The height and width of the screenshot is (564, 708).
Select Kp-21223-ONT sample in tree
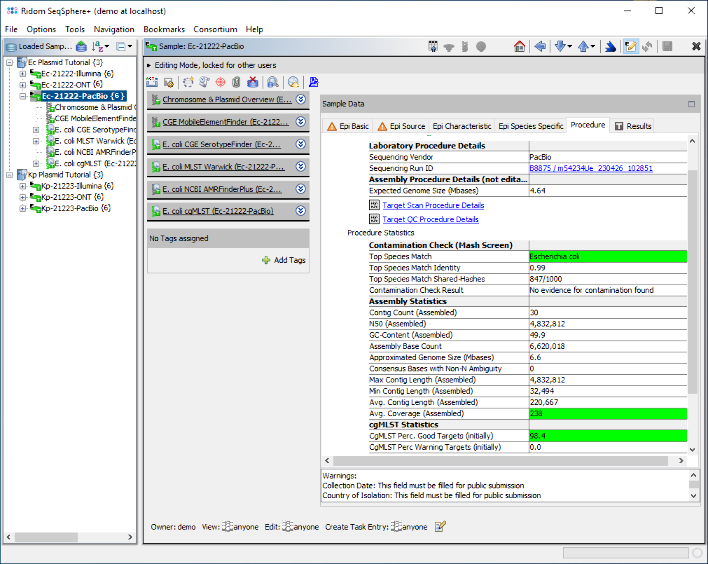tap(72, 197)
